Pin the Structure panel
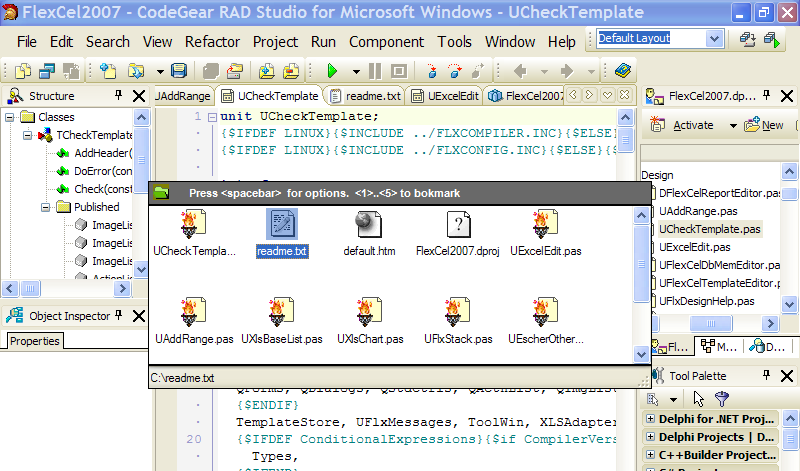This screenshot has height=471, width=800. click(118, 95)
